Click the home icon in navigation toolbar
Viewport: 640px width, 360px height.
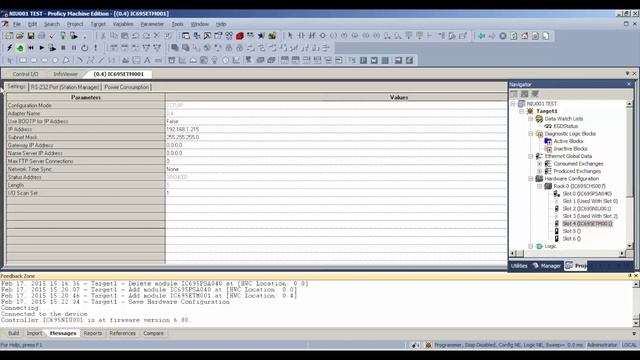click(x=524, y=36)
